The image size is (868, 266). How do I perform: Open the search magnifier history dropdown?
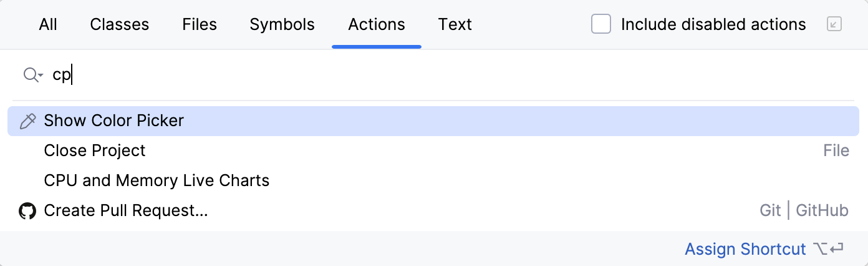(32, 76)
